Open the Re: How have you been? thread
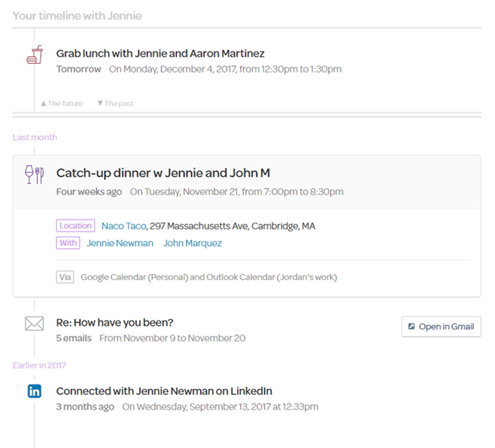The image size is (495, 448). [x=114, y=323]
